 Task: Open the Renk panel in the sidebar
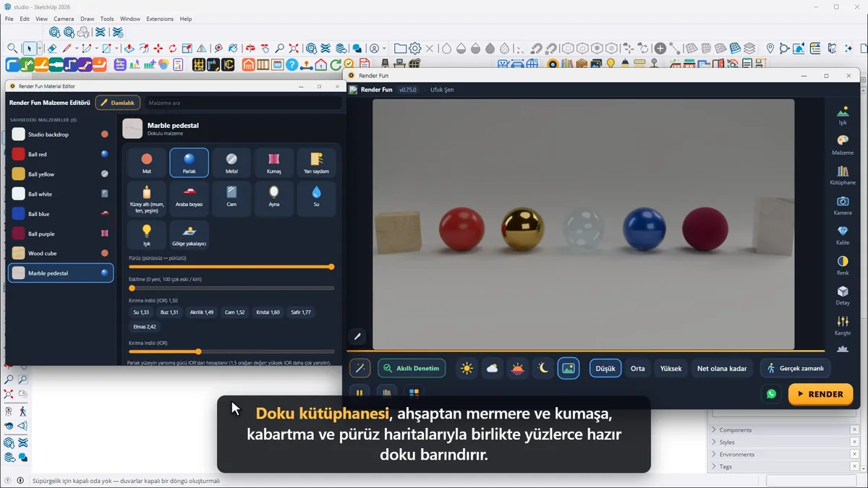tap(843, 265)
